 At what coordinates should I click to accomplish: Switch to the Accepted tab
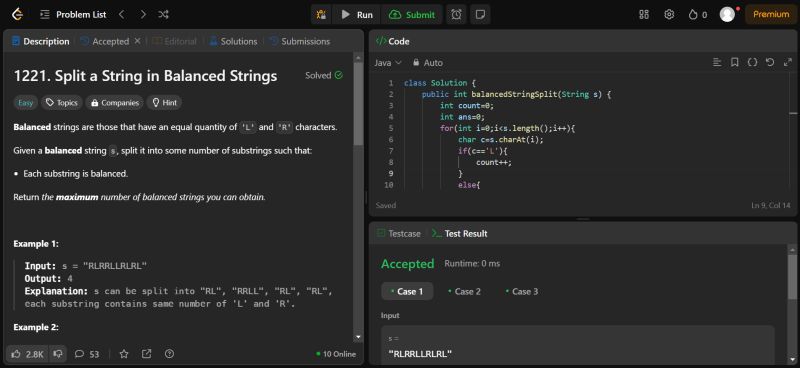(x=105, y=41)
